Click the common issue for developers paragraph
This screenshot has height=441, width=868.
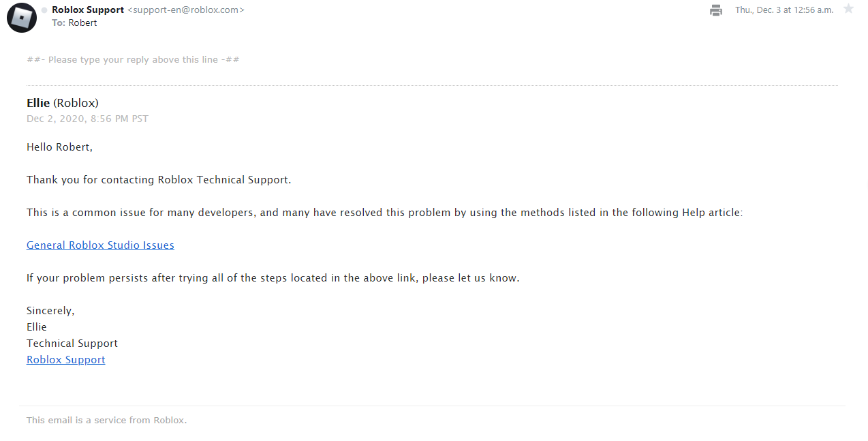coord(384,213)
